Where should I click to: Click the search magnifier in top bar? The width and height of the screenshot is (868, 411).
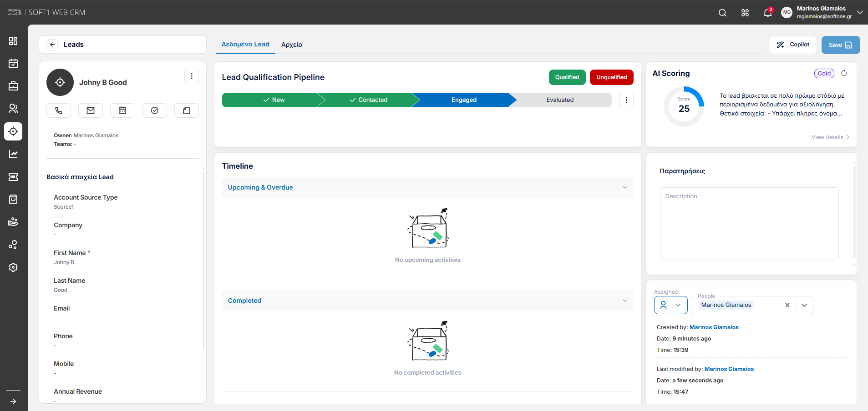(x=722, y=13)
